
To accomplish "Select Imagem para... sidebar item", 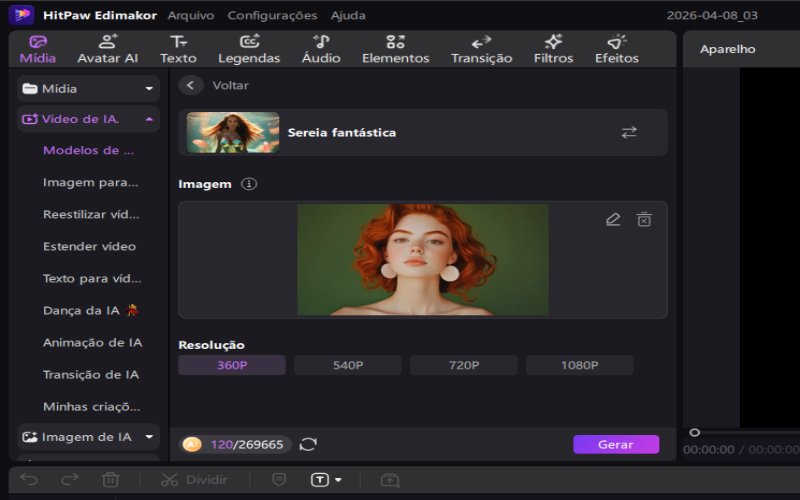I will (x=90, y=183).
